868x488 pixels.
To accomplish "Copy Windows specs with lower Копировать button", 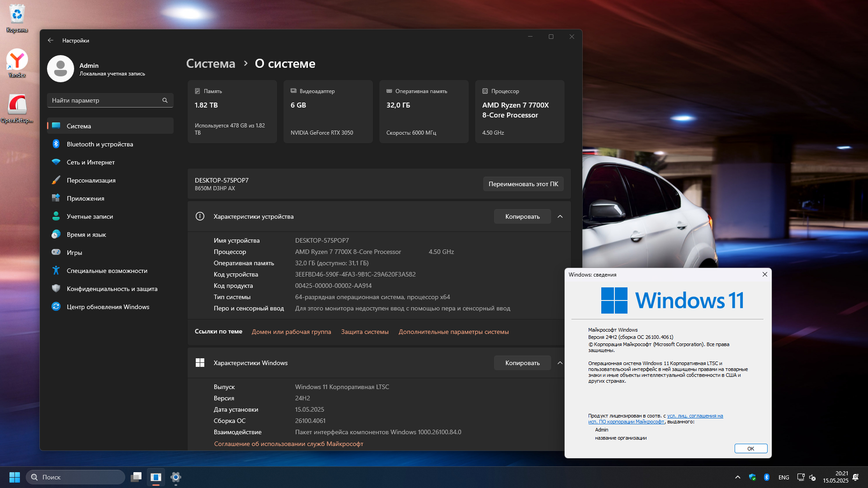I will pos(522,363).
